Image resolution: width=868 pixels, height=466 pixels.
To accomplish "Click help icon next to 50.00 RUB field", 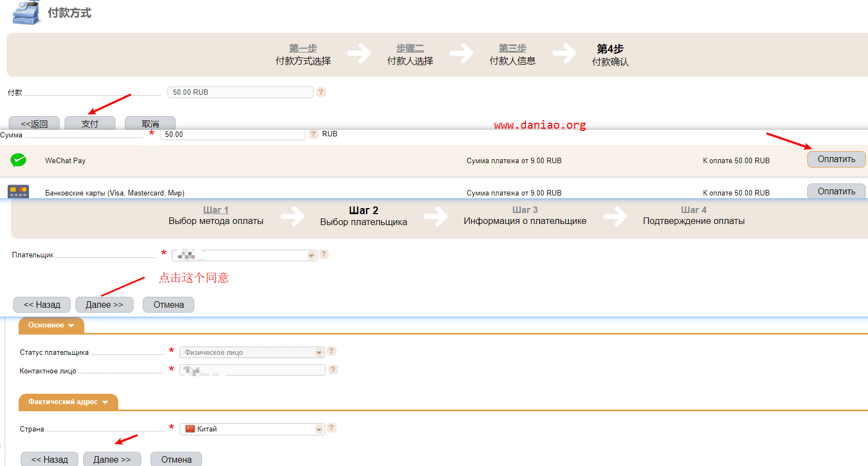I will click(321, 92).
